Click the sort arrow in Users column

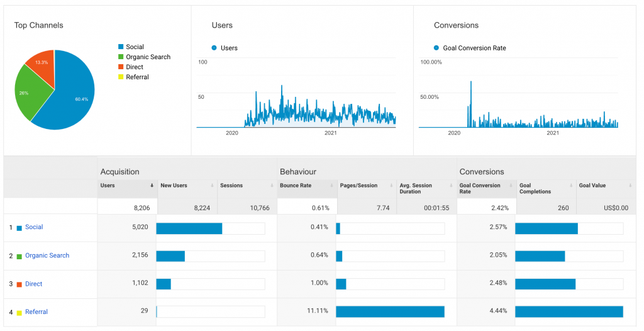[x=152, y=186]
